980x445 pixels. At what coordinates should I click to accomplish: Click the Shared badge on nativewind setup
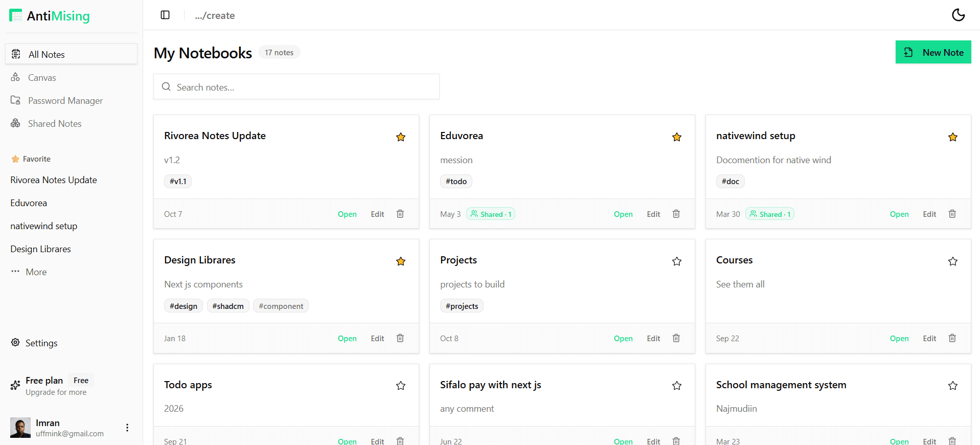(x=770, y=214)
